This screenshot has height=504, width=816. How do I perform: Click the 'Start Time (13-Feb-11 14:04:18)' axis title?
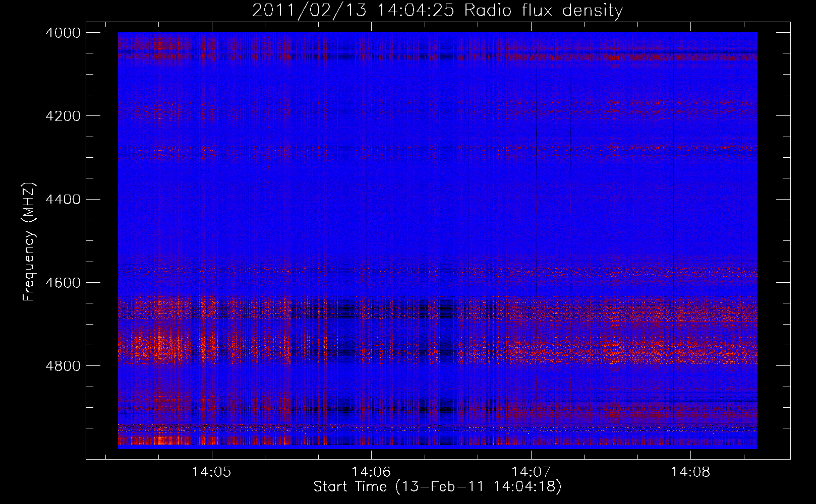(x=437, y=487)
